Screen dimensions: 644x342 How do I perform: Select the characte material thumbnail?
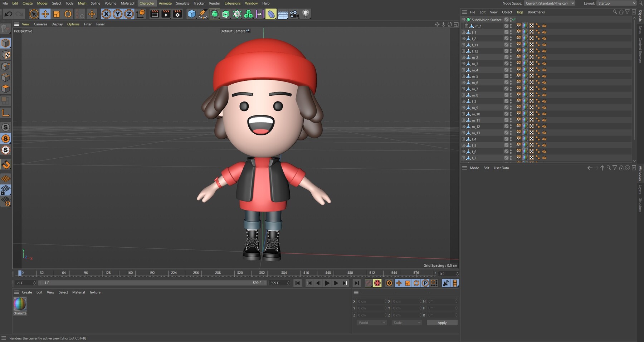20,304
